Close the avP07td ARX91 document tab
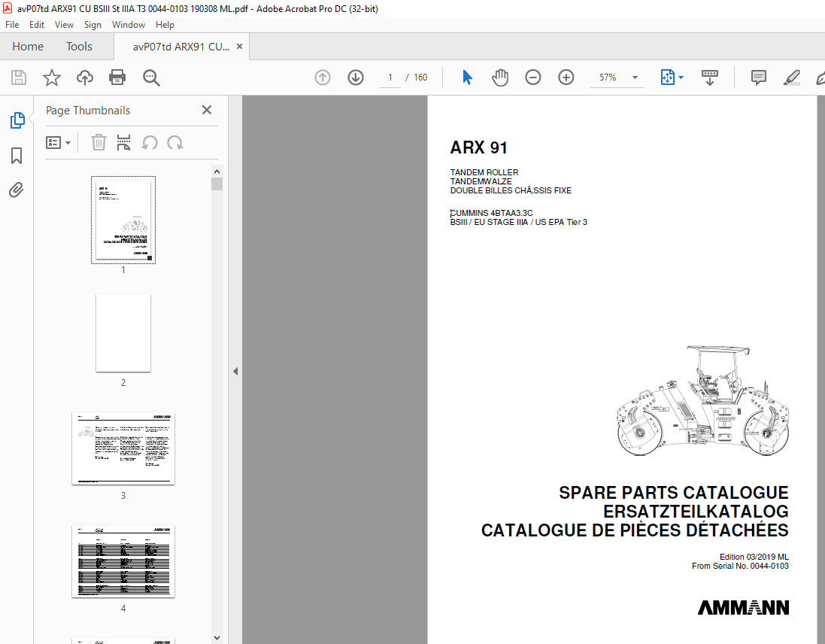This screenshot has height=644, width=825. [239, 47]
